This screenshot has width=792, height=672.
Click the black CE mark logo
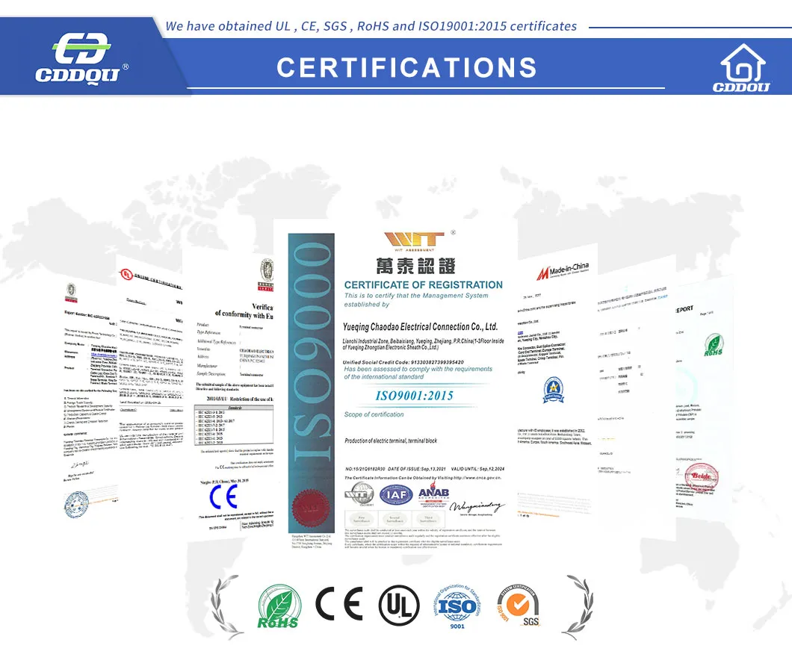click(339, 603)
